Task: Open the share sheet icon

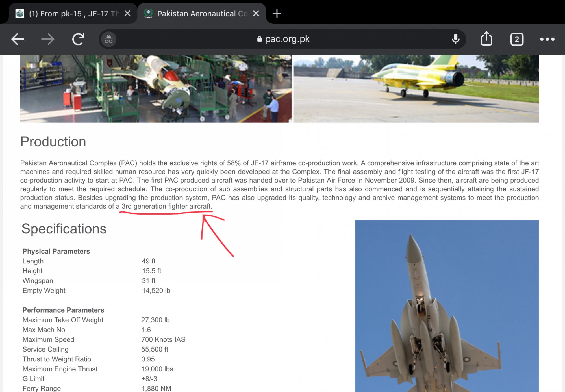Action: pyautogui.click(x=486, y=38)
